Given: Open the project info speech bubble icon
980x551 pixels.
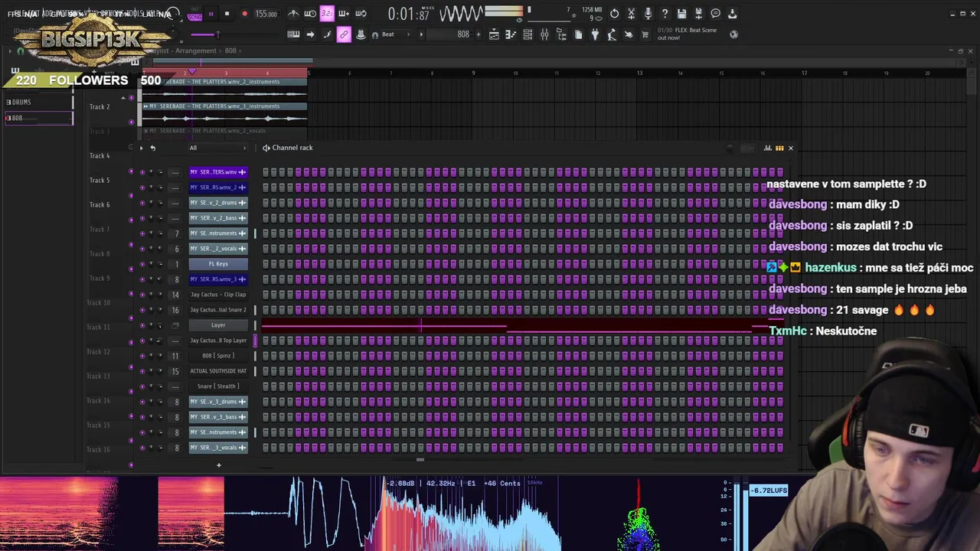Looking at the screenshot, I should [715, 14].
